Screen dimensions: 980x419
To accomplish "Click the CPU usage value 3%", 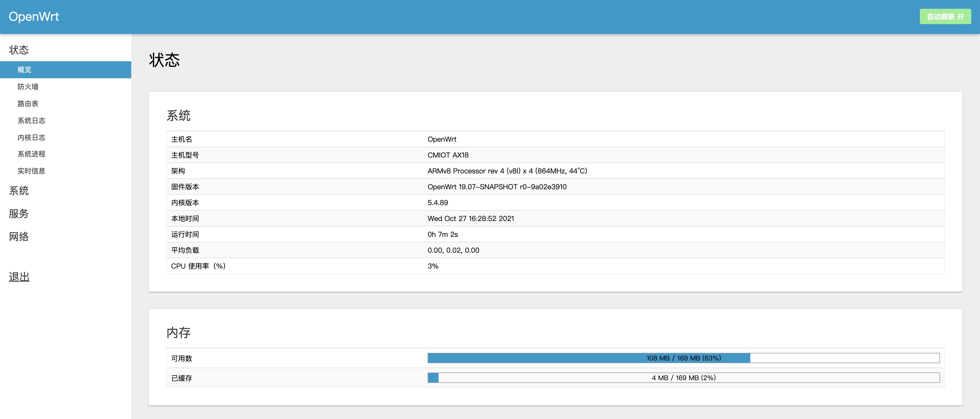I will pyautogui.click(x=433, y=266).
